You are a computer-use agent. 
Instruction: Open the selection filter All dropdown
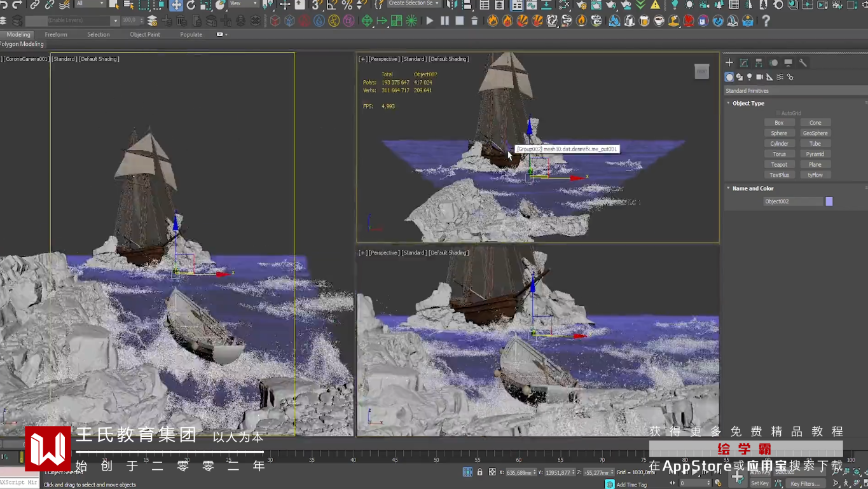[x=89, y=4]
